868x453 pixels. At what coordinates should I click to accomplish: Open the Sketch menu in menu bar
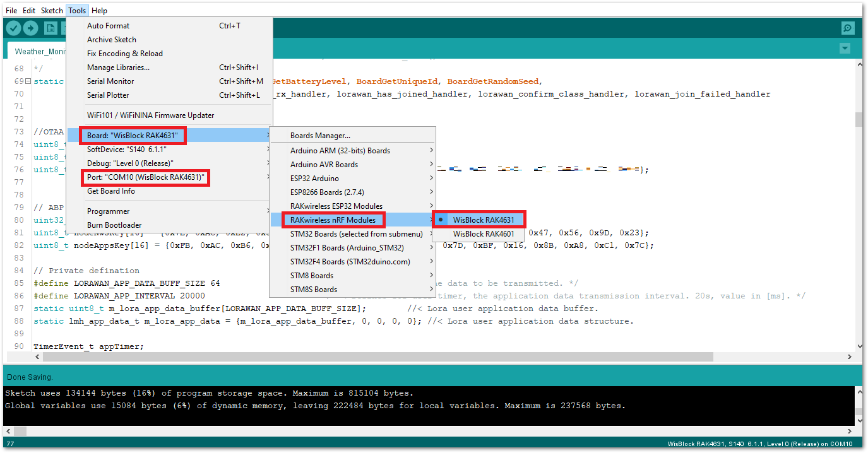point(52,11)
